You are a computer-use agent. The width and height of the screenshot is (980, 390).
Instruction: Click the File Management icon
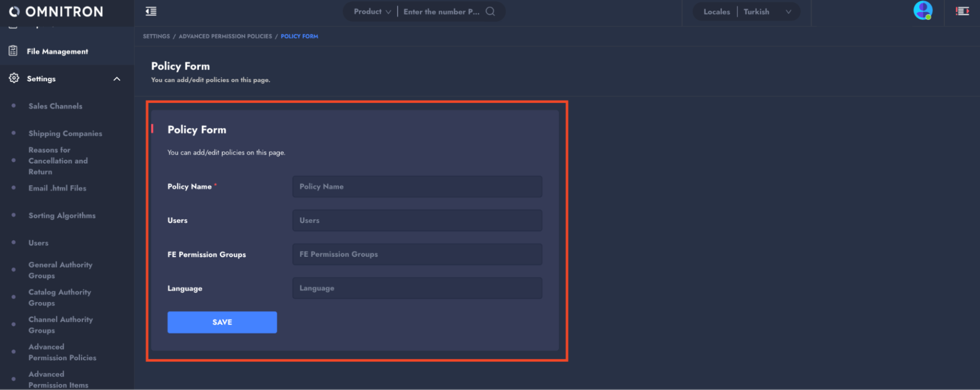pos(13,51)
